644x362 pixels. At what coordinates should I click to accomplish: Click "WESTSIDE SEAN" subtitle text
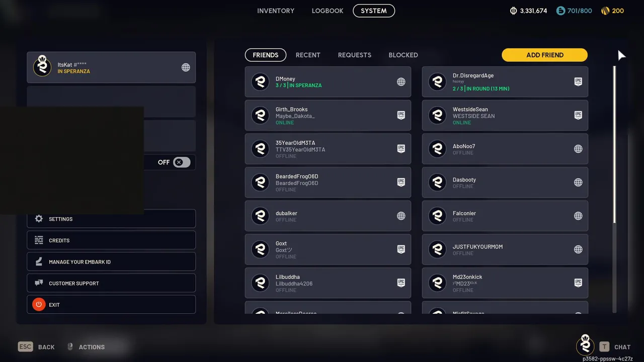(x=473, y=116)
